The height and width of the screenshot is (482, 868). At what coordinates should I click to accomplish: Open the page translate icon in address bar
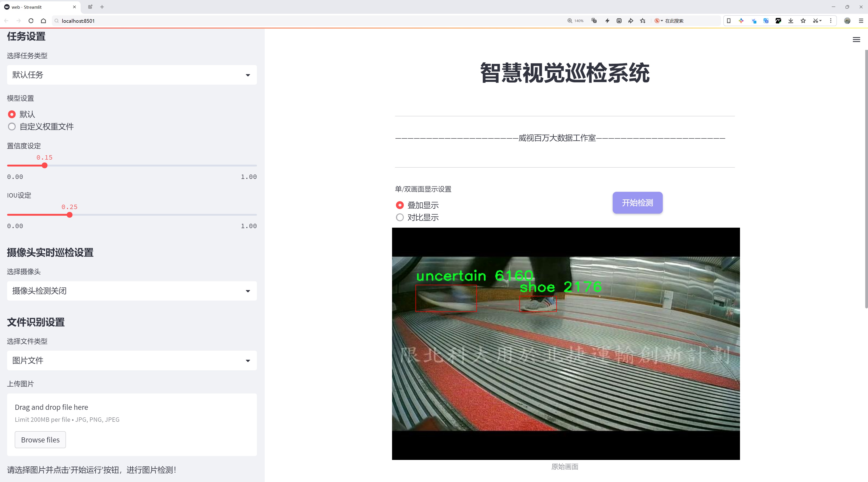coord(594,21)
